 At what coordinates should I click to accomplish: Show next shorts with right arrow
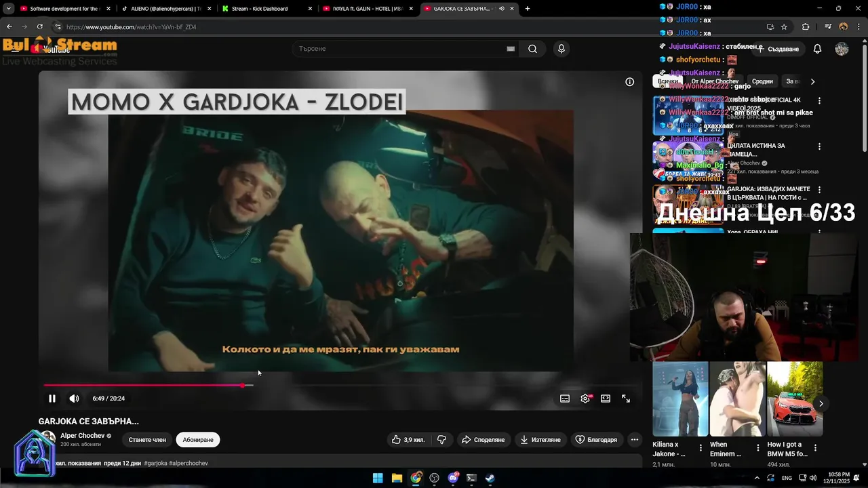821,404
